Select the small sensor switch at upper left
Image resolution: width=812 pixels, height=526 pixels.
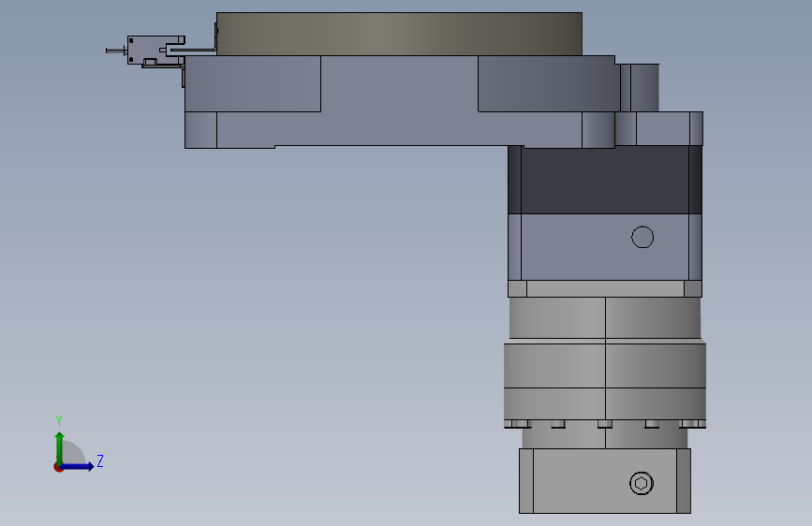[x=155, y=51]
